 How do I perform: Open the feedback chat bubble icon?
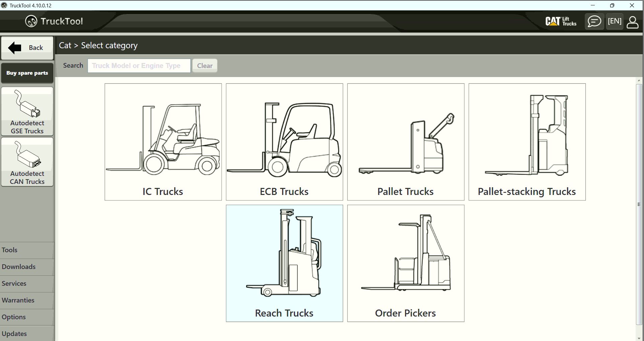pyautogui.click(x=594, y=21)
